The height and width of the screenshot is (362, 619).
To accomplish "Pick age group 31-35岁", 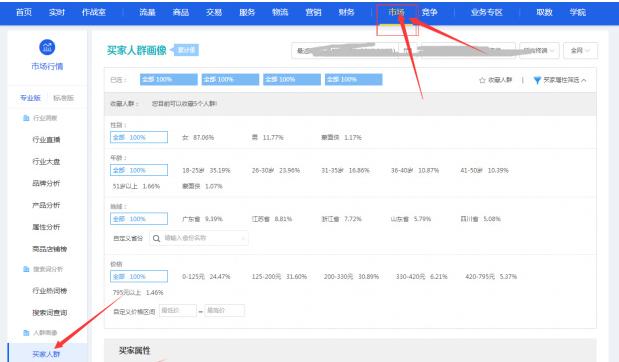I will (x=345, y=171).
